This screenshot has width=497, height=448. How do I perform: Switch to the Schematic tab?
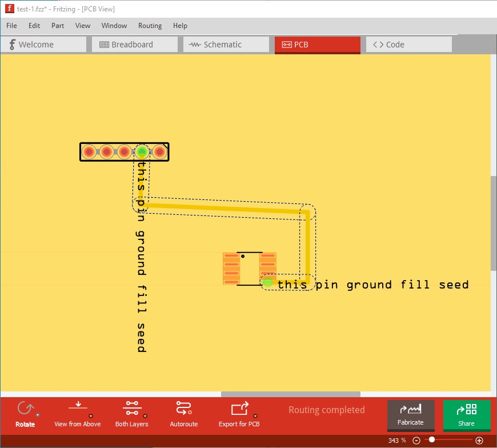tap(226, 45)
